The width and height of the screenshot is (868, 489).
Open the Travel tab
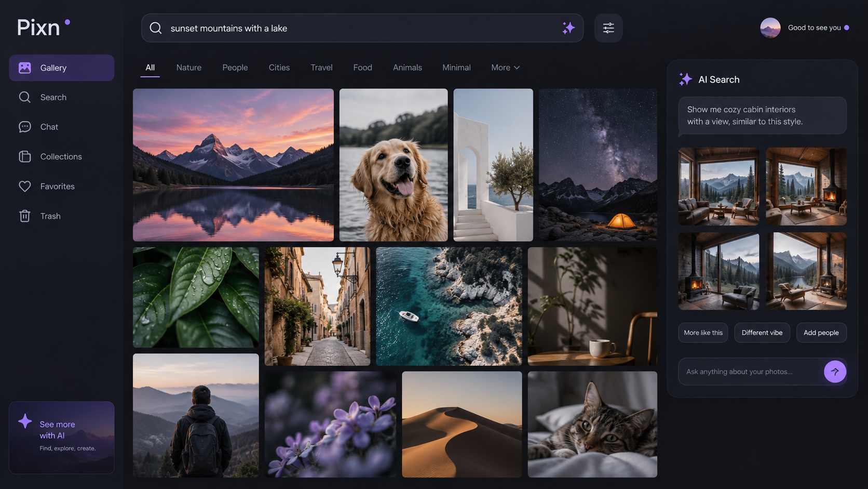[x=321, y=68]
